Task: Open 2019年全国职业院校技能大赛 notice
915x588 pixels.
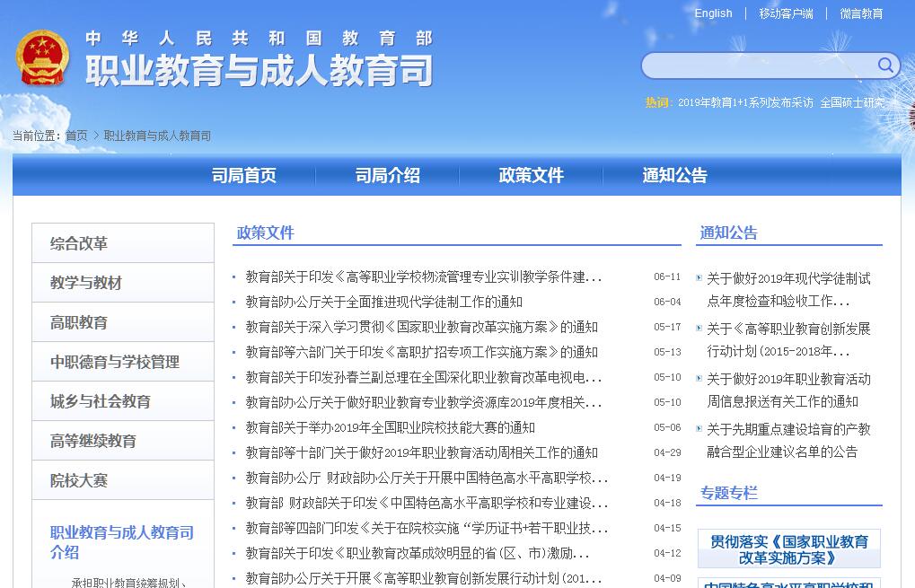Action: [390, 428]
